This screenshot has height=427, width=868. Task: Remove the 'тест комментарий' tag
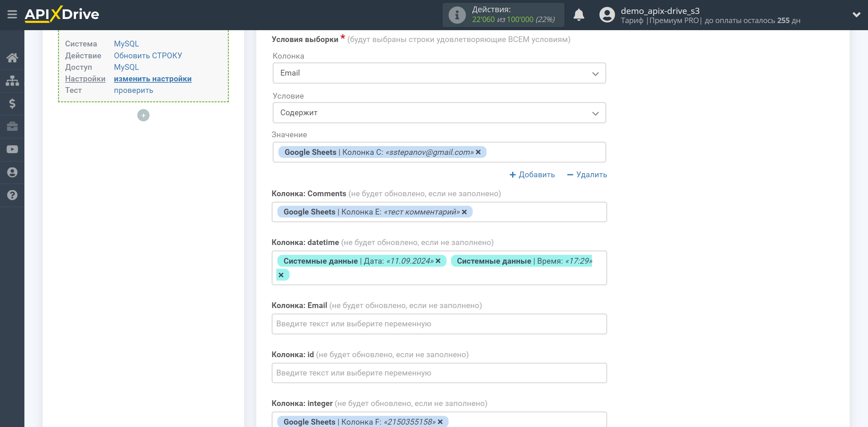coord(464,212)
